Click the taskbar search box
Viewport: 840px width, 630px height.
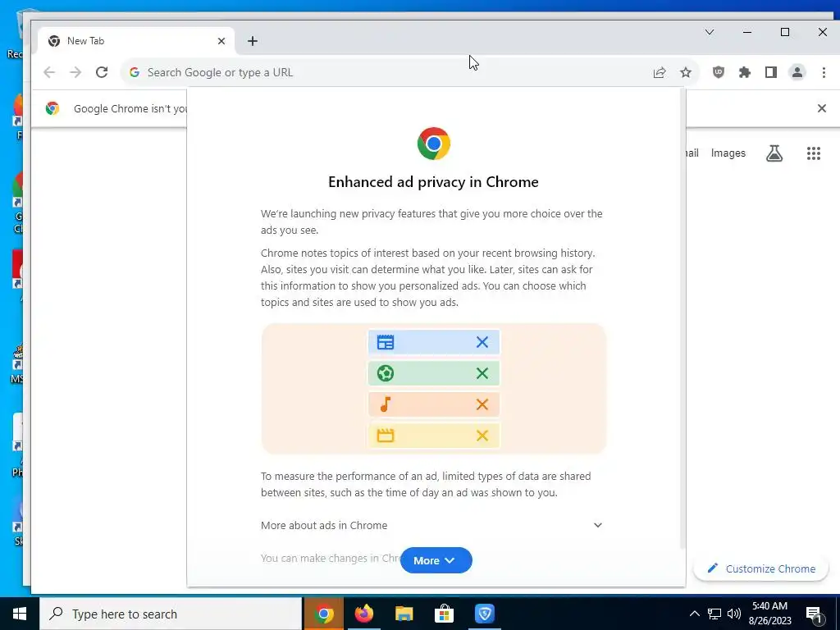(x=171, y=614)
